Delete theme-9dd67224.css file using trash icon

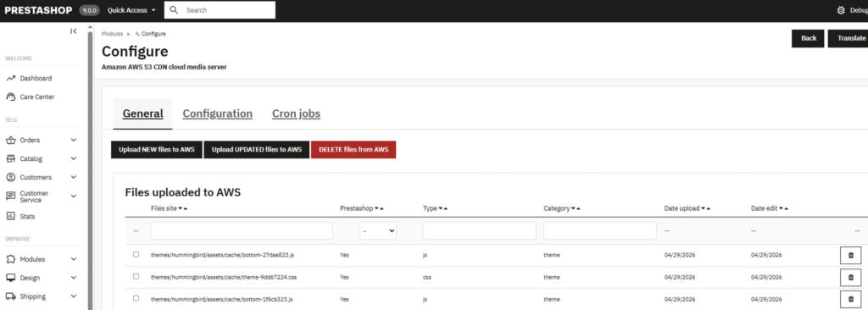tap(851, 277)
